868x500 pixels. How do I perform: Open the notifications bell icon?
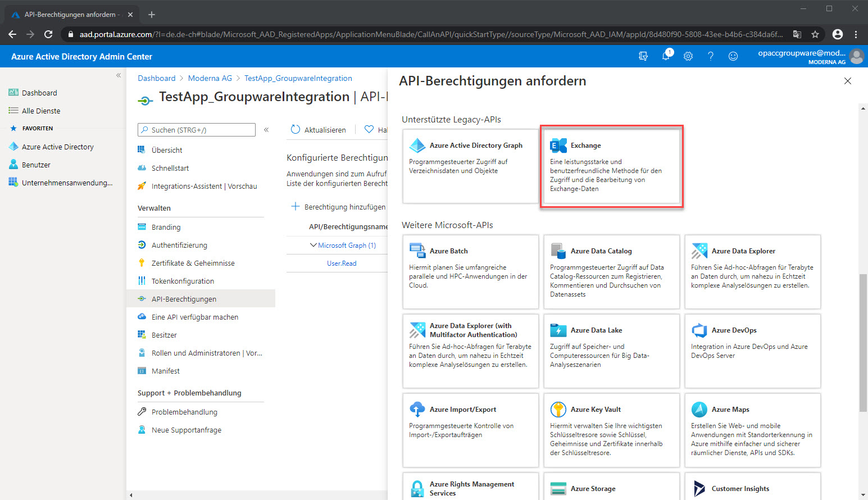point(666,56)
